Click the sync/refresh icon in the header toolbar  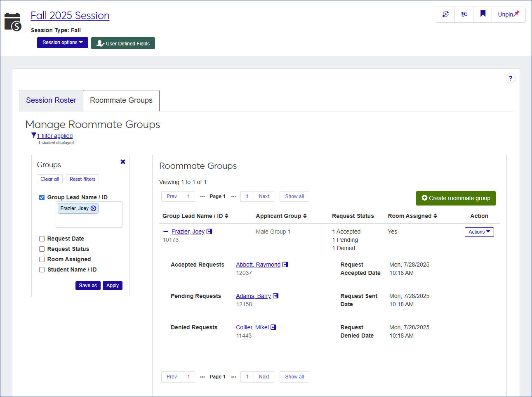[445, 14]
